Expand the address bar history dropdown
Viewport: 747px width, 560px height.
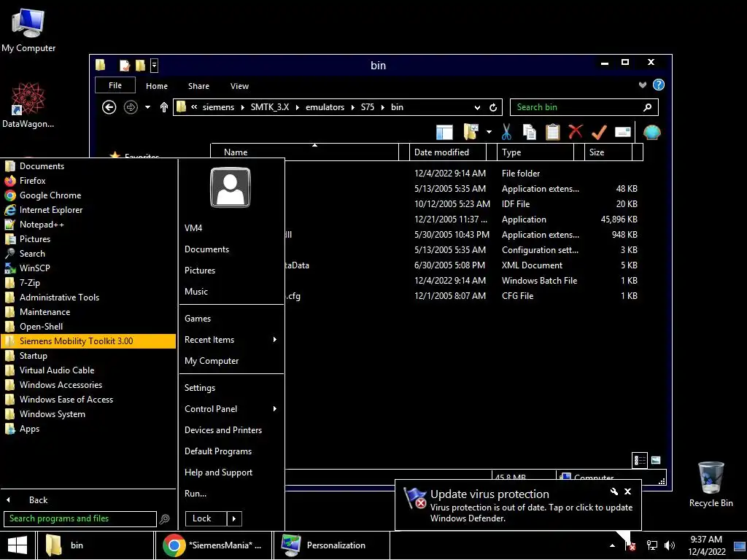tap(477, 108)
